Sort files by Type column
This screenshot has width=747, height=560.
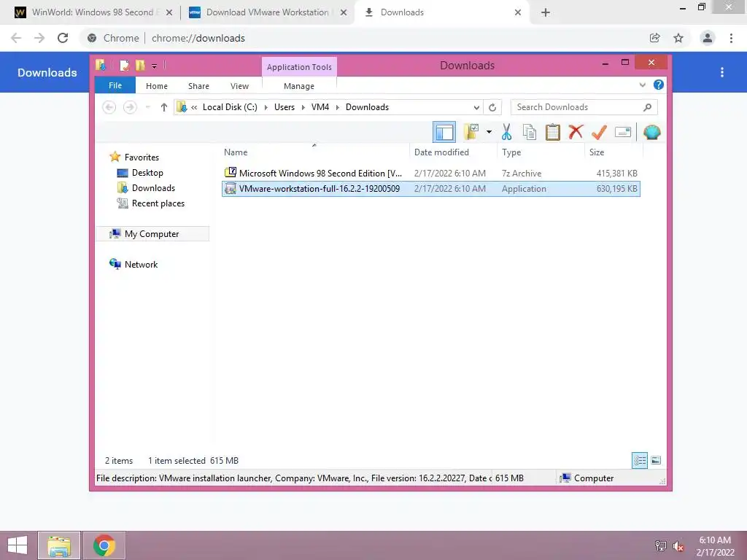click(541, 152)
